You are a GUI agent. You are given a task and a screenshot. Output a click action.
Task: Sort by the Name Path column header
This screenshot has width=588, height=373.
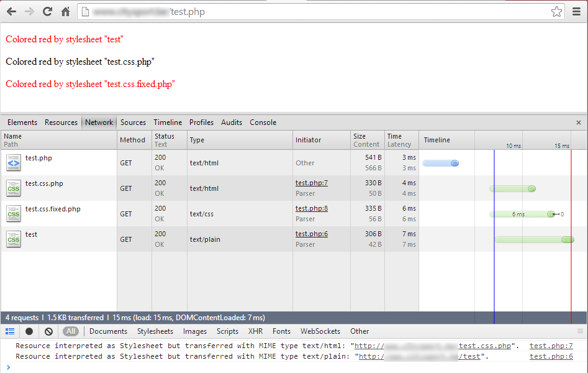[x=59, y=140]
